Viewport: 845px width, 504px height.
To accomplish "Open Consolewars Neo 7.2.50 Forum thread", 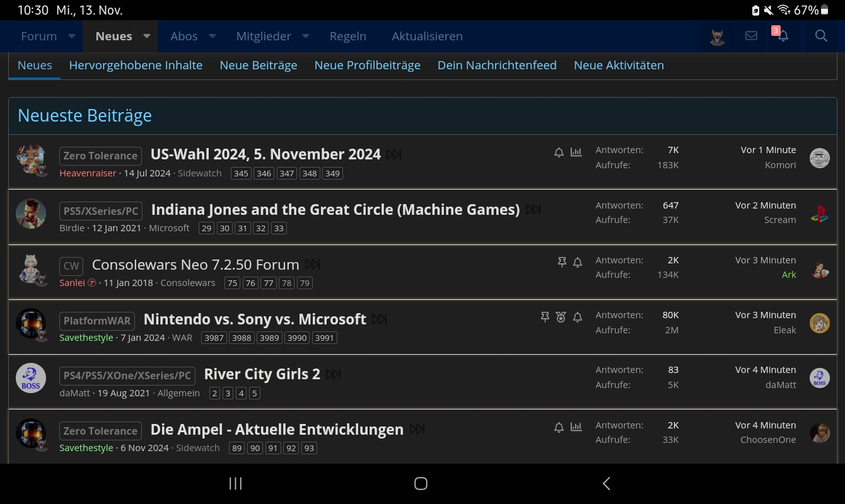I will [195, 265].
